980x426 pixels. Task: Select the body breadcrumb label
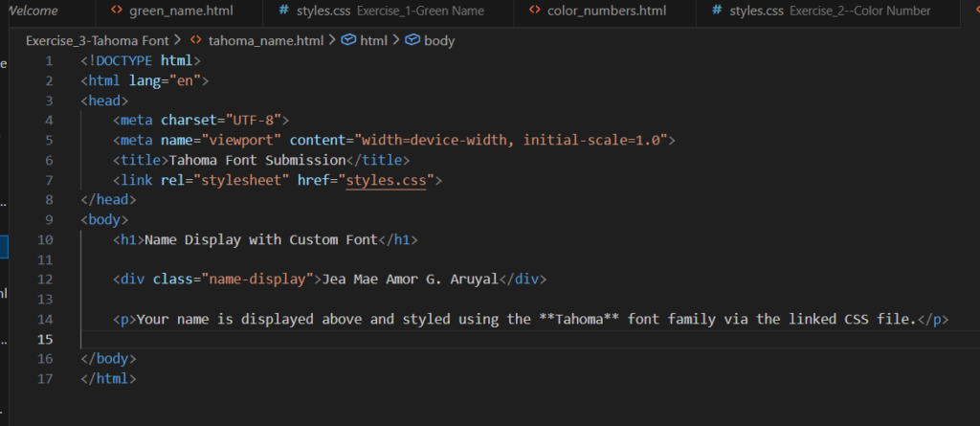[x=439, y=41]
